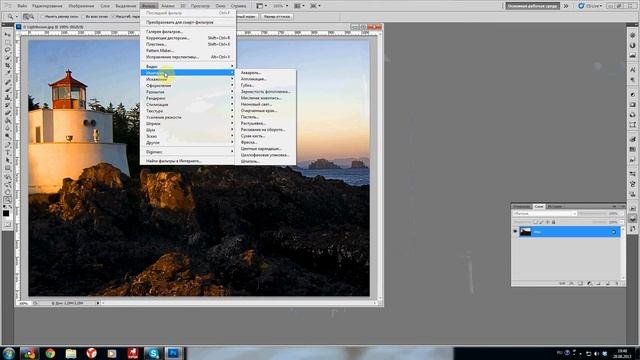The image size is (640, 360).
Task: Select the Brush tool
Action: (x=7, y=90)
